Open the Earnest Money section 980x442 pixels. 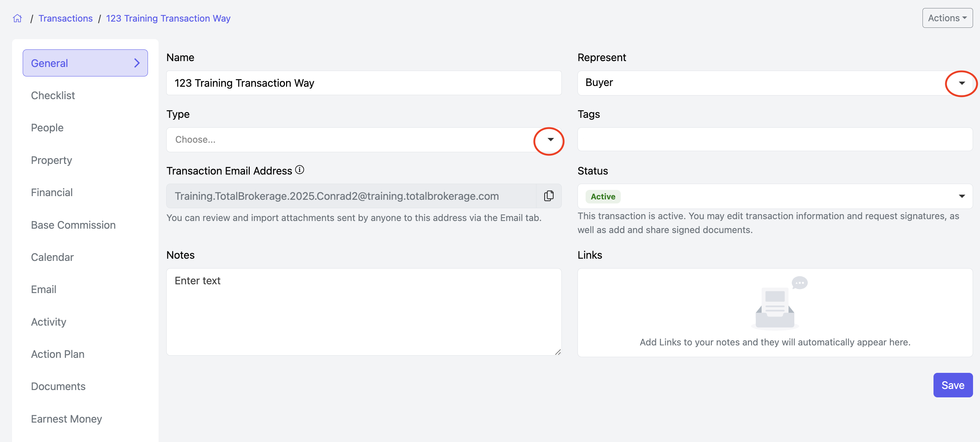(x=67, y=419)
